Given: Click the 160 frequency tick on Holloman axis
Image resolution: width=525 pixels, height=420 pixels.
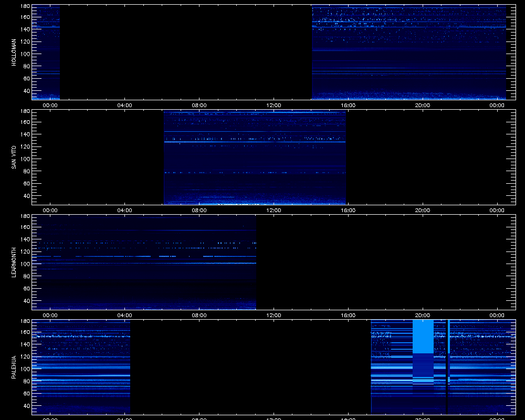Looking at the screenshot, I should tap(25, 17).
